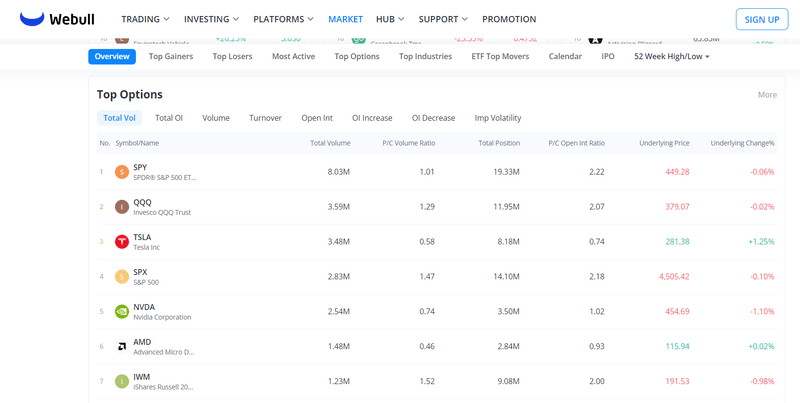800x403 pixels.
Task: Click SPX P/C open int ratio 2.18
Action: (596, 276)
